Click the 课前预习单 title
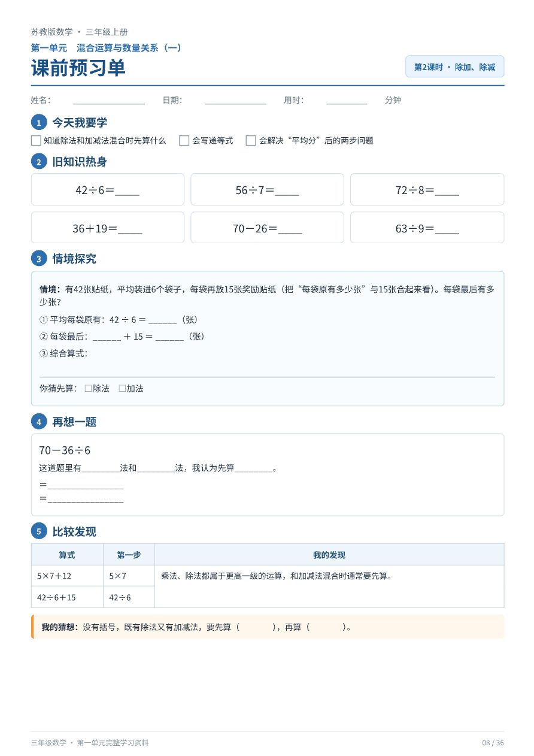Viewport: 534px width, 756px height. (78, 68)
